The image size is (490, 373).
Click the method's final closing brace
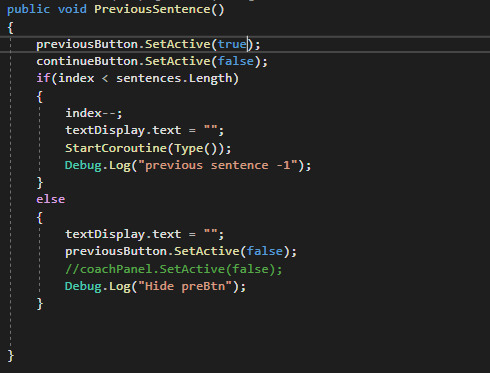point(11,356)
